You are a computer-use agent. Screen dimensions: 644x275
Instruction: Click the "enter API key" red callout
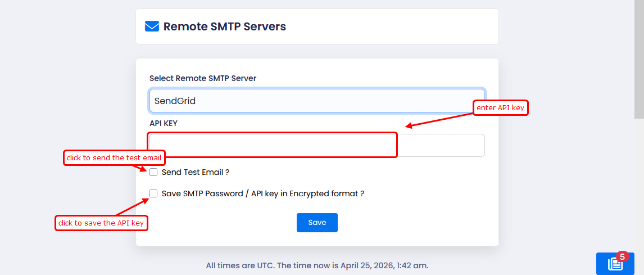coord(501,107)
